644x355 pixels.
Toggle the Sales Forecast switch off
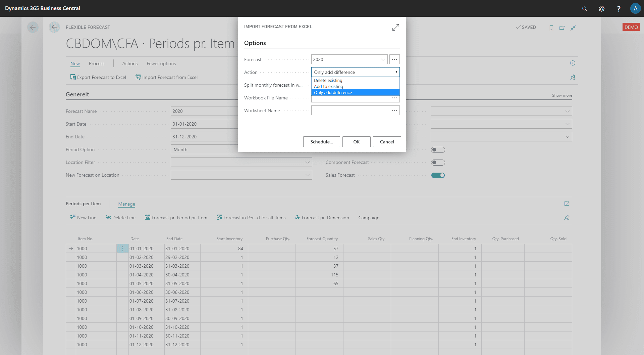[438, 175]
